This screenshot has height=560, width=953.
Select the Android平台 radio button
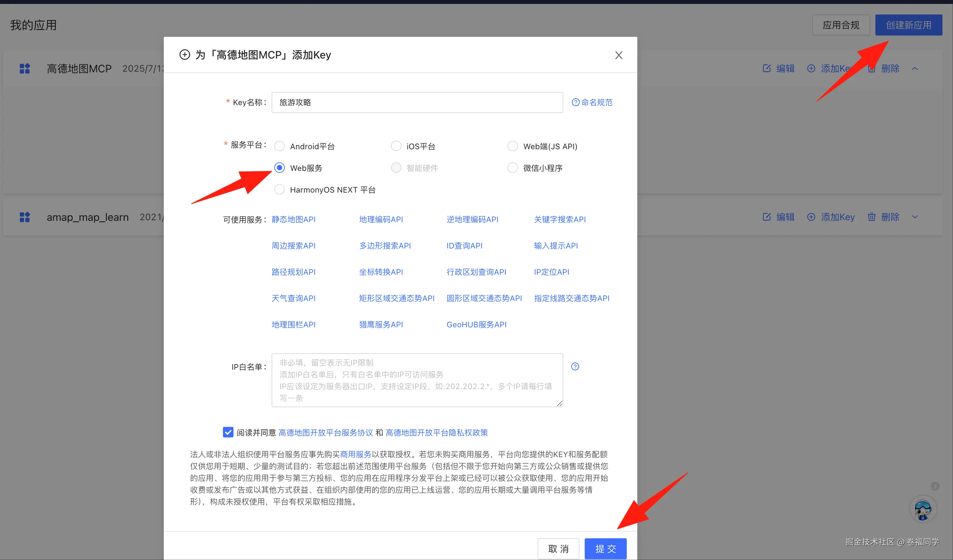(280, 146)
